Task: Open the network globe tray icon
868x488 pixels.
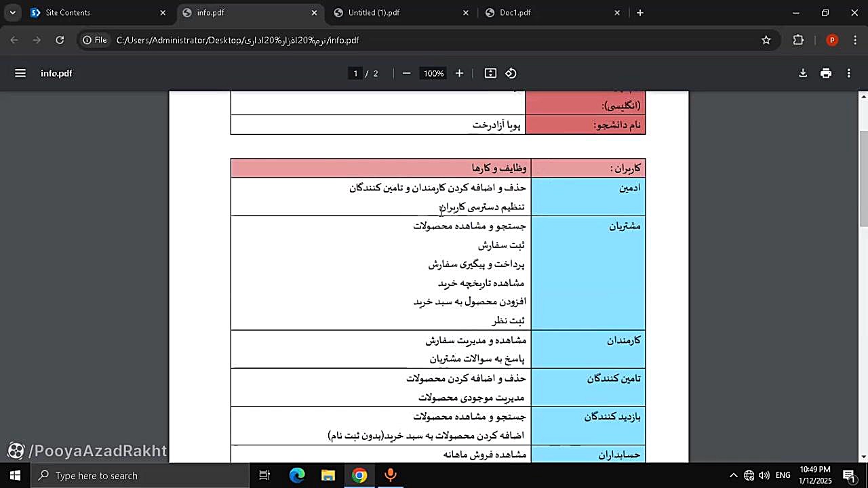Action: click(x=749, y=475)
